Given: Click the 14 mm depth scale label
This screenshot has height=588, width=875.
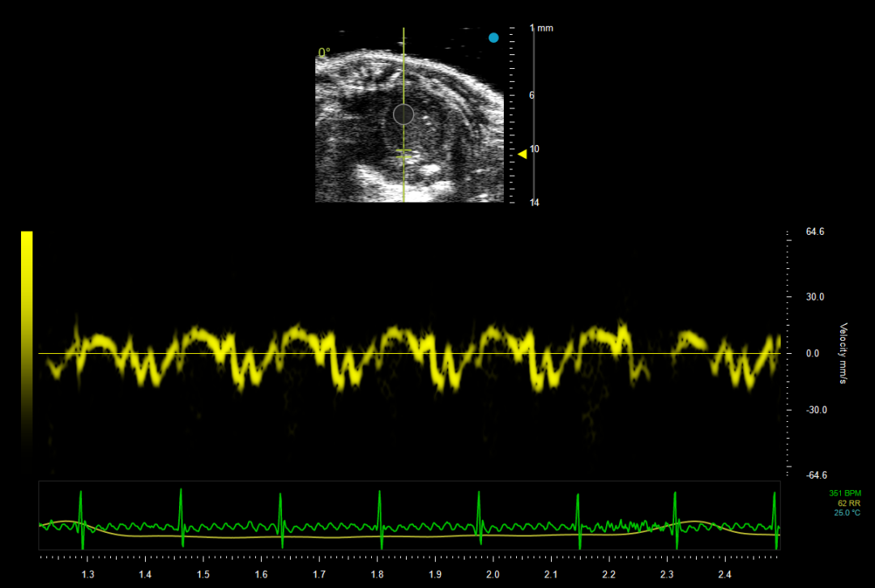Looking at the screenshot, I should coord(535,202).
